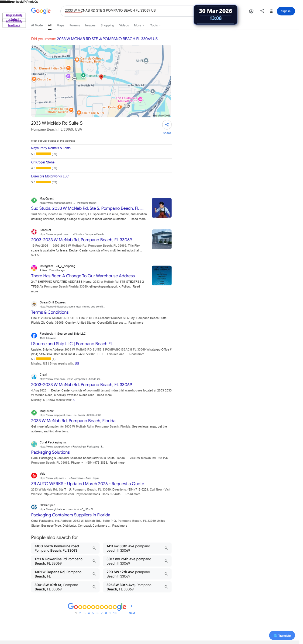Image resolution: width=303 pixels, height=644 pixels.
Task: Click Accessibility feedback link
Action: coord(14,23)
